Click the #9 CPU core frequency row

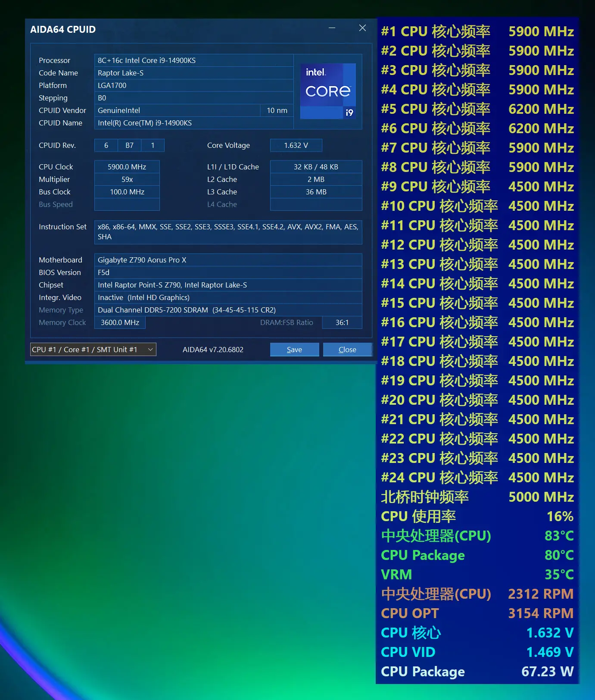(477, 187)
